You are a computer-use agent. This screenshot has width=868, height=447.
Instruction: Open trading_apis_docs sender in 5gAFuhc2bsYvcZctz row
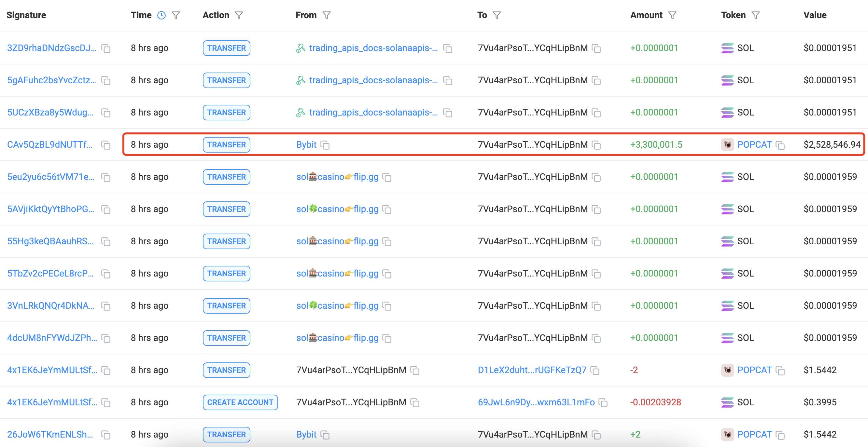point(373,80)
